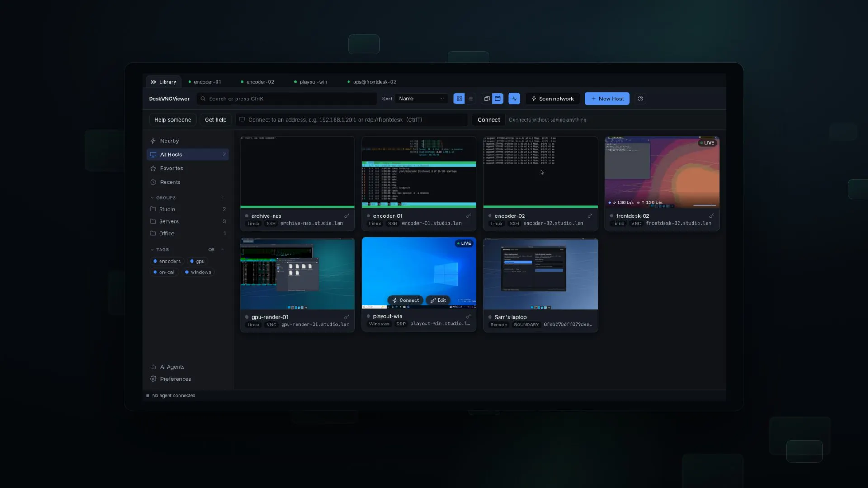This screenshot has width=868, height=488.
Task: Toggle the live activity monitor icon
Action: 514,99
